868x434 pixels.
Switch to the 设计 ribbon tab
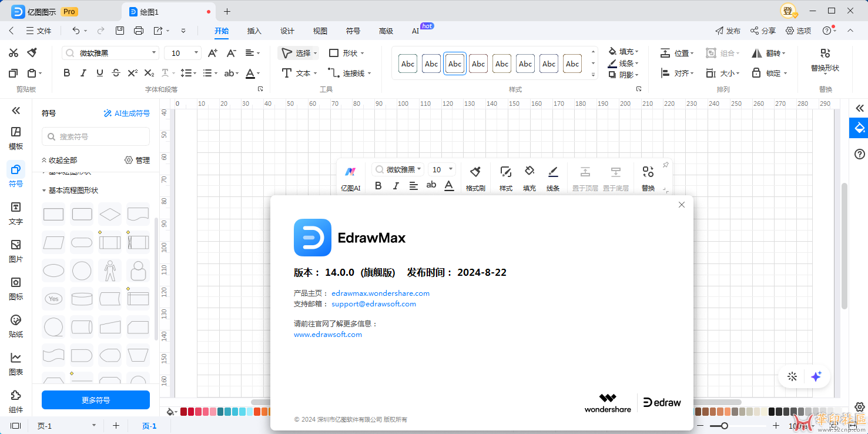pyautogui.click(x=287, y=31)
